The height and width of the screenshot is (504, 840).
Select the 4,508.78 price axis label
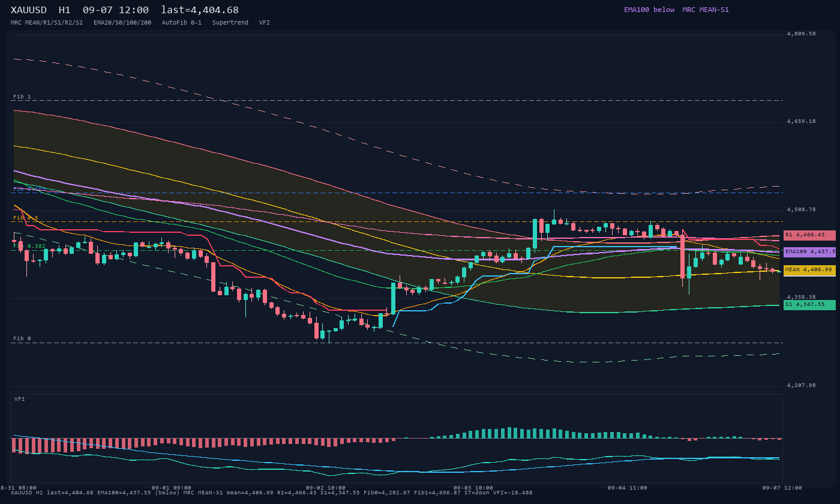click(x=801, y=210)
